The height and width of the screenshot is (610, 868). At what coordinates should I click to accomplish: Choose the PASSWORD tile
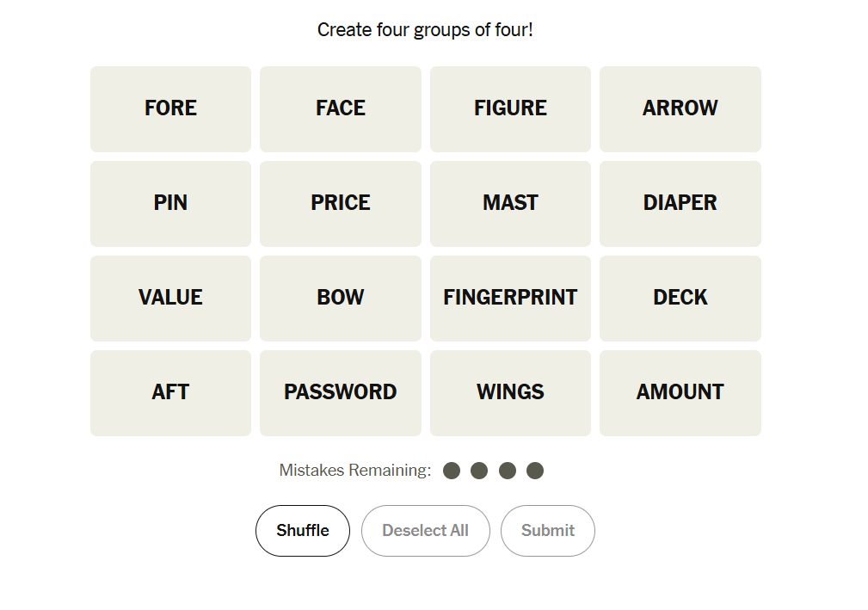(x=341, y=392)
